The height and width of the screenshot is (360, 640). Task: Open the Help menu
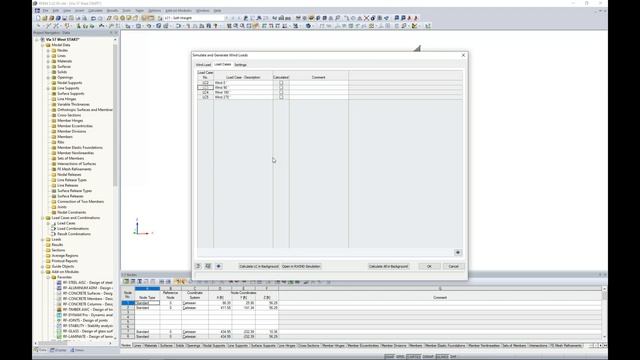click(x=217, y=11)
